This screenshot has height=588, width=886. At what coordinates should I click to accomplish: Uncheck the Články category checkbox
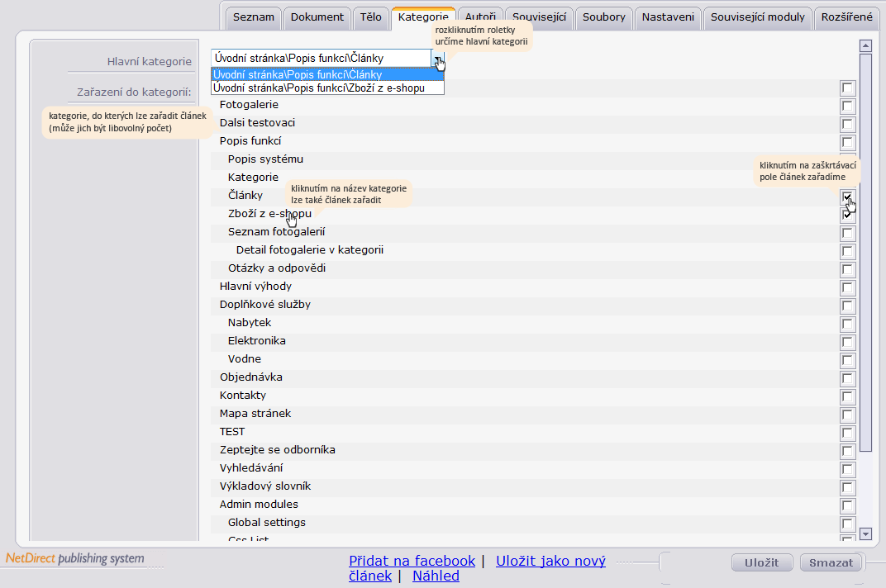point(847,197)
